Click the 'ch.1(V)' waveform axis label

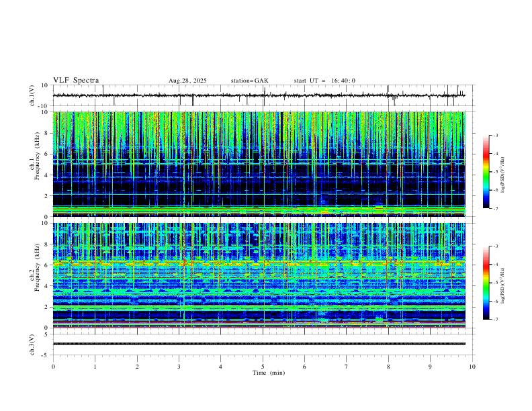point(32,95)
